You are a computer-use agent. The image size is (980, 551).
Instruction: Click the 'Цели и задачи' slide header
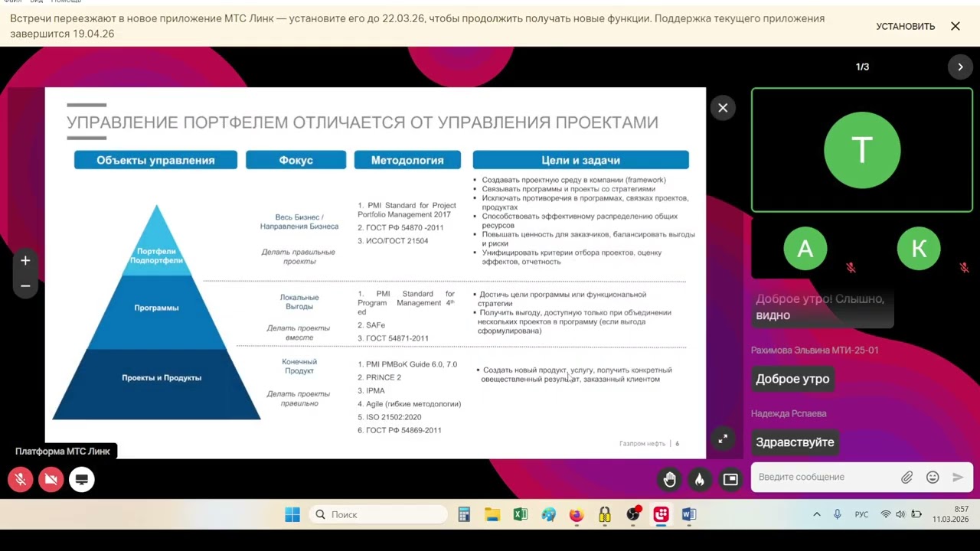[580, 160]
